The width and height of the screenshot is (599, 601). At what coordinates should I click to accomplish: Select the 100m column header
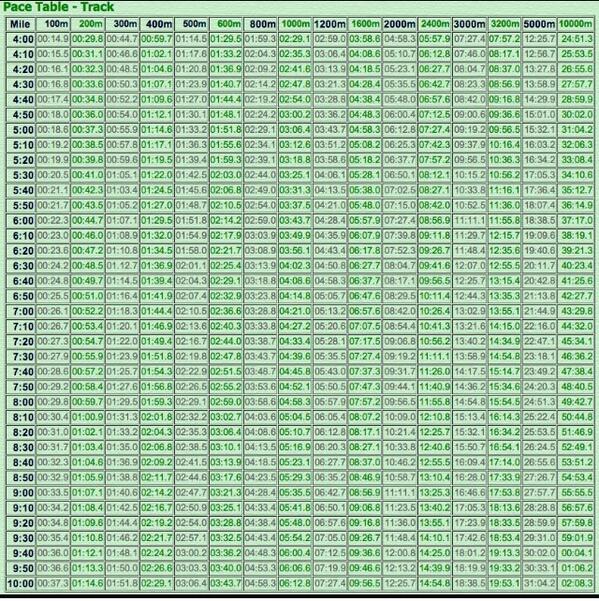(53, 24)
